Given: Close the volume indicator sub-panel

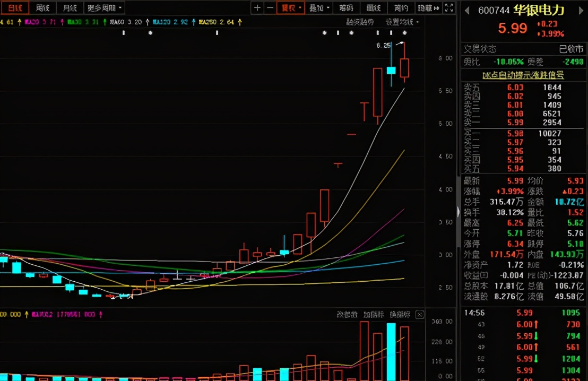Looking at the screenshot, I should tap(420, 315).
